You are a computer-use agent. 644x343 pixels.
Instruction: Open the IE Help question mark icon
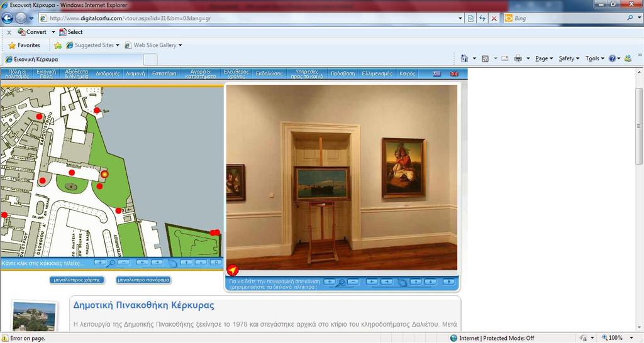(612, 58)
